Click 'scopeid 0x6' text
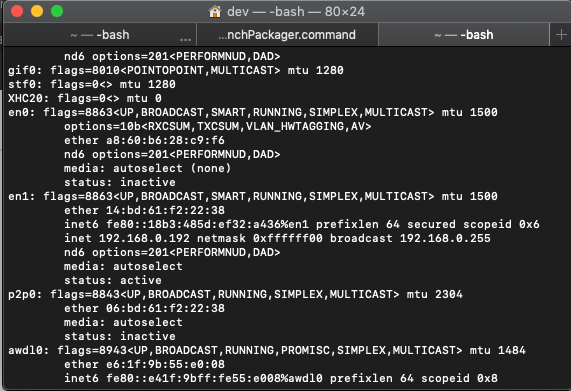 click(x=501, y=224)
